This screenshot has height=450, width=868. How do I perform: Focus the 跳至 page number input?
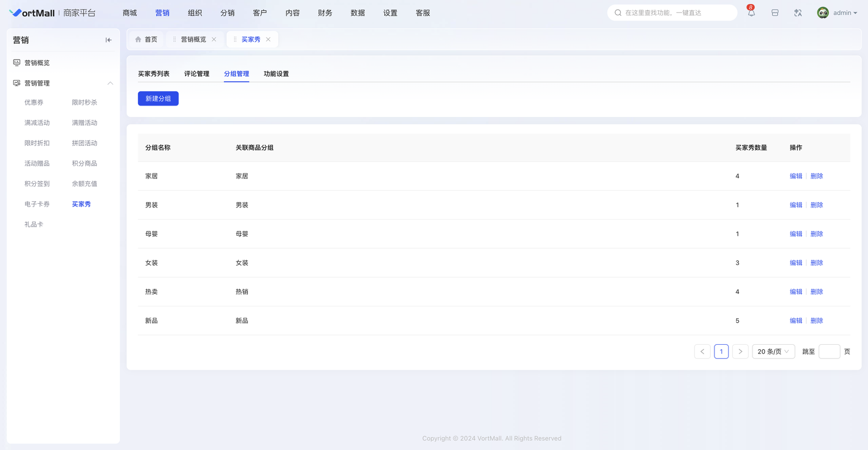pos(829,352)
